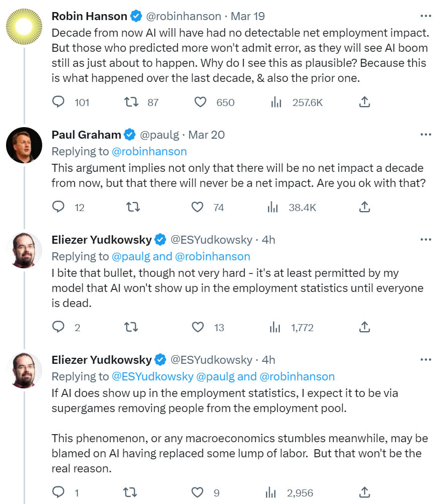Share Robin Hanson's tweet

point(364,102)
